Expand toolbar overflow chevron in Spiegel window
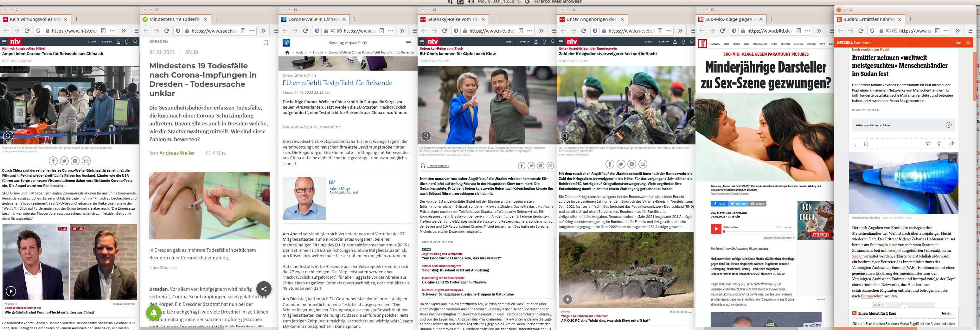Image resolution: width=980 pixels, height=330 pixels. pos(958,31)
